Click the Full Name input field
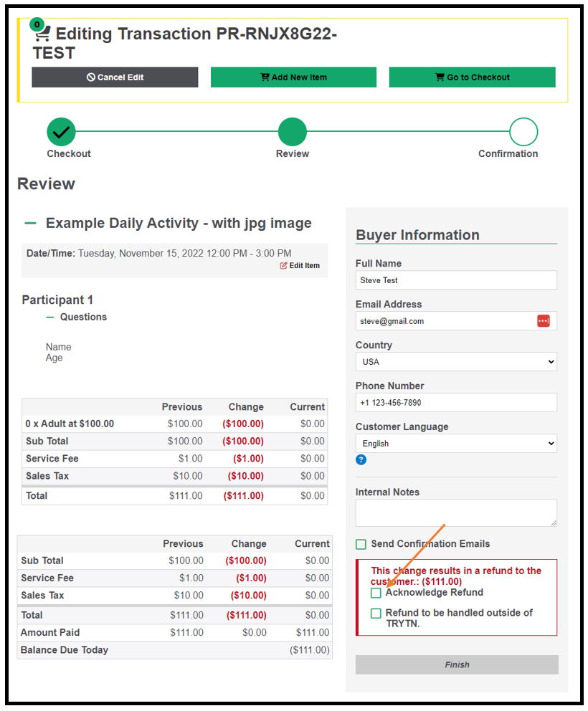The height and width of the screenshot is (711, 588). [x=456, y=280]
